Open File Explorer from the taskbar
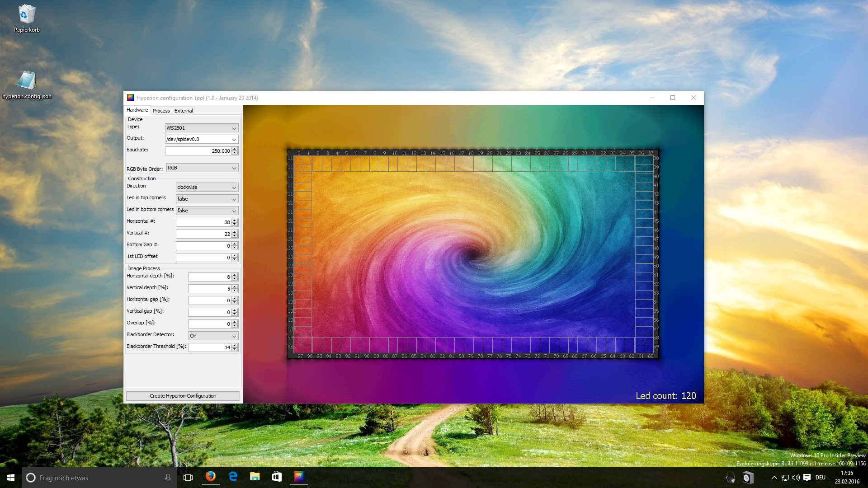Image resolution: width=868 pixels, height=488 pixels. (x=255, y=477)
